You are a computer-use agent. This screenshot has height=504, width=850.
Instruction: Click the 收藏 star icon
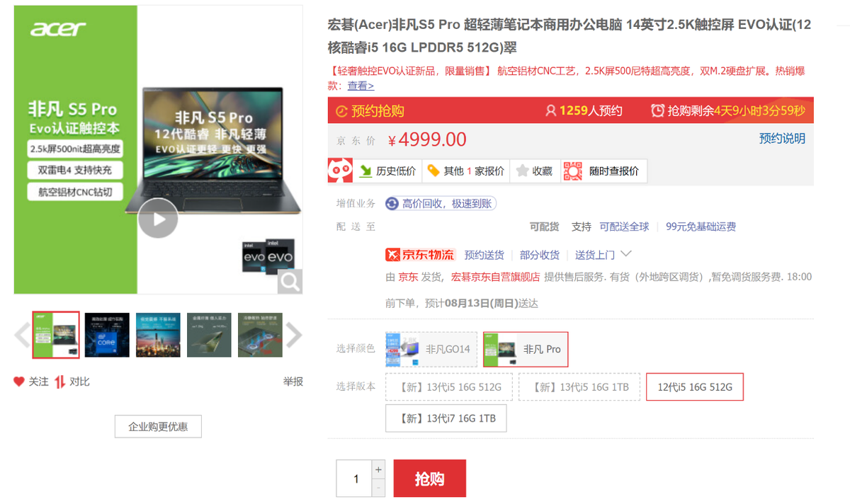pos(523,171)
